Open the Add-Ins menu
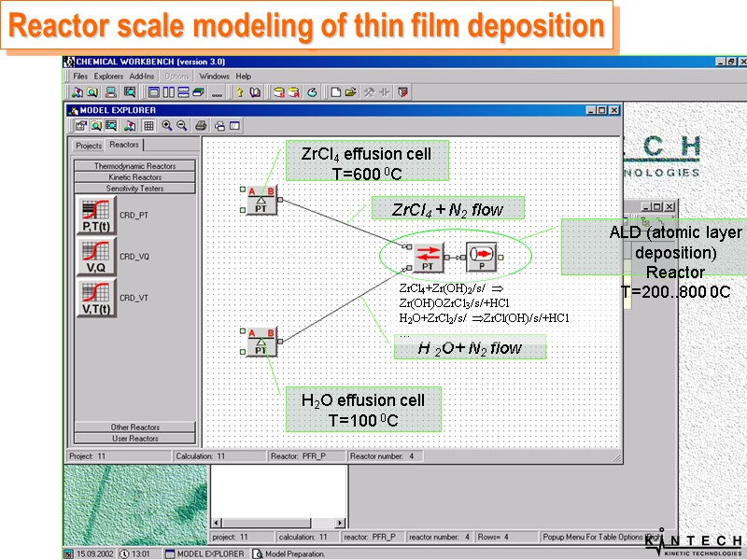The height and width of the screenshot is (560, 747). click(x=142, y=77)
